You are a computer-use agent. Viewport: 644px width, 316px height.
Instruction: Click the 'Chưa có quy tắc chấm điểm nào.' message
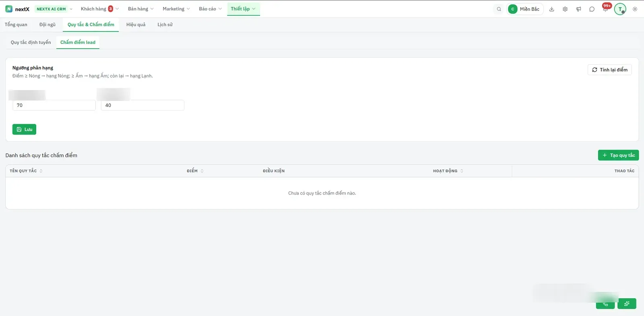(x=322, y=193)
